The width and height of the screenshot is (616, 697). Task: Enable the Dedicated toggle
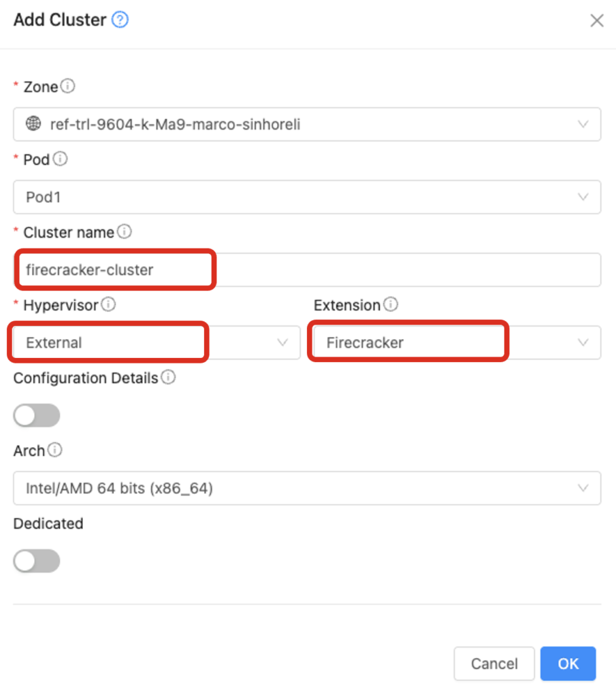pos(36,560)
